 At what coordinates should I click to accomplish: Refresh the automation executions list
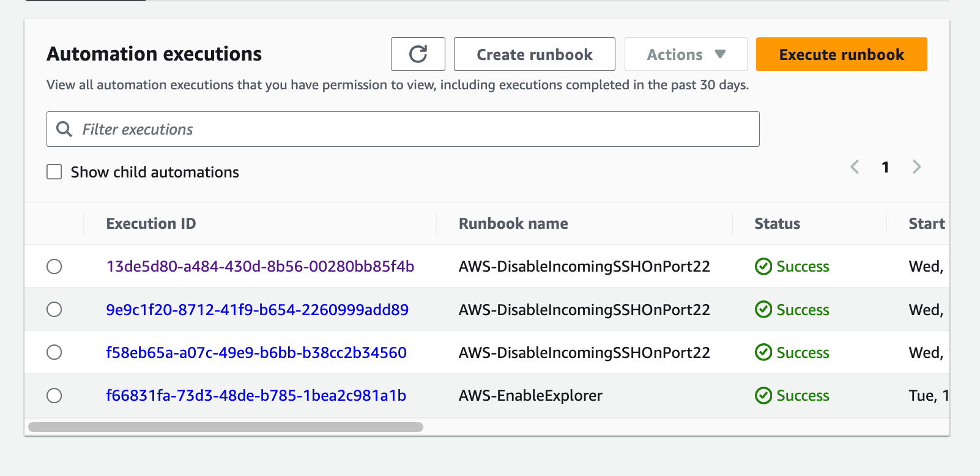coord(418,54)
